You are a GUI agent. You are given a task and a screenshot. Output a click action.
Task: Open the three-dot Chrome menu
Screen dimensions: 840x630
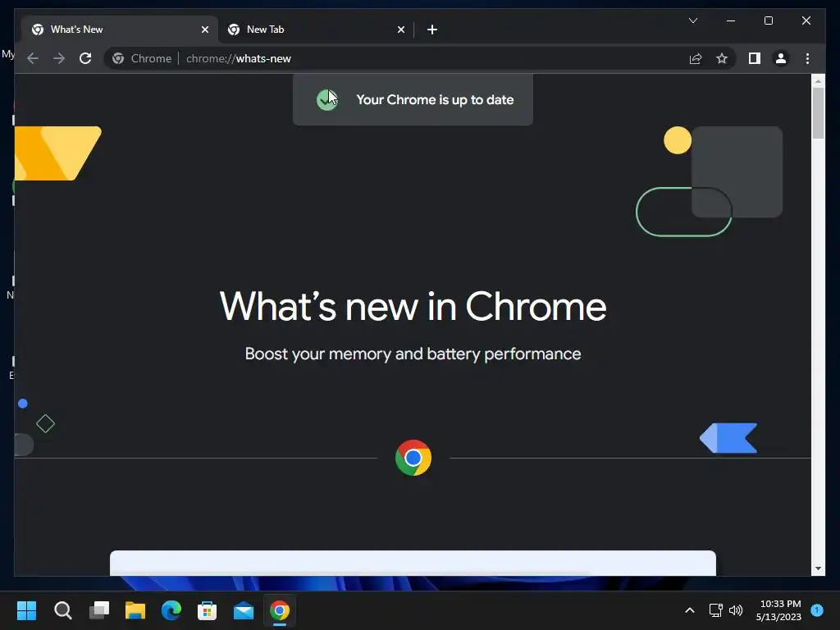tap(807, 58)
